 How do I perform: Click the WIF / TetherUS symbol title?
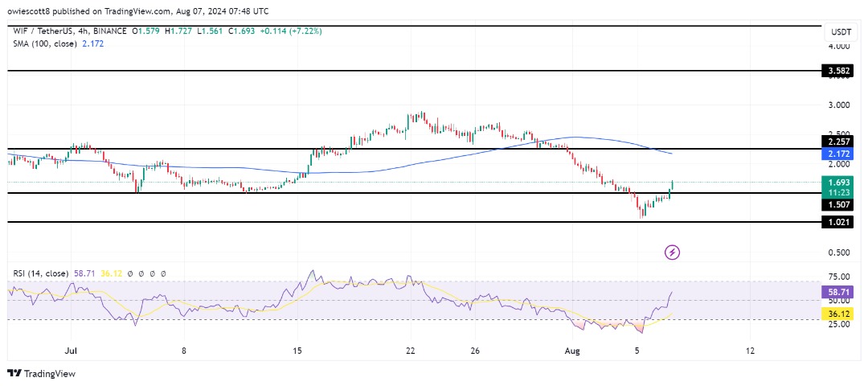click(x=45, y=31)
